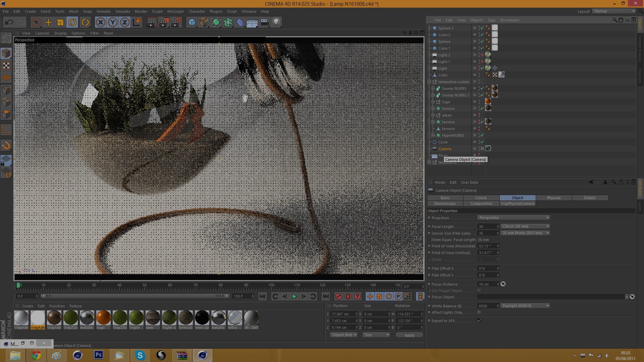
Task: Enable Affect Lights Only checkbox
Action: [x=479, y=312]
